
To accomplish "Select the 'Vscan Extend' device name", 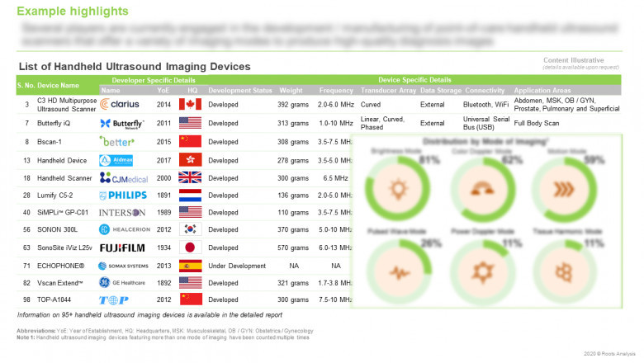I will [x=60, y=283].
